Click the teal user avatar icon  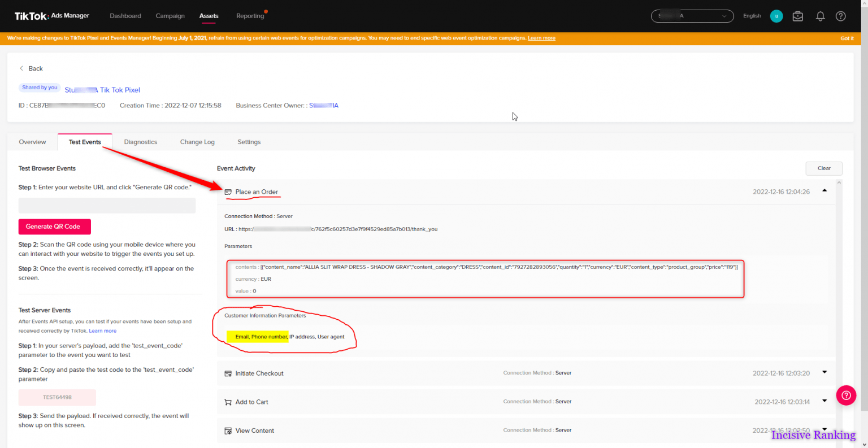pyautogui.click(x=776, y=16)
